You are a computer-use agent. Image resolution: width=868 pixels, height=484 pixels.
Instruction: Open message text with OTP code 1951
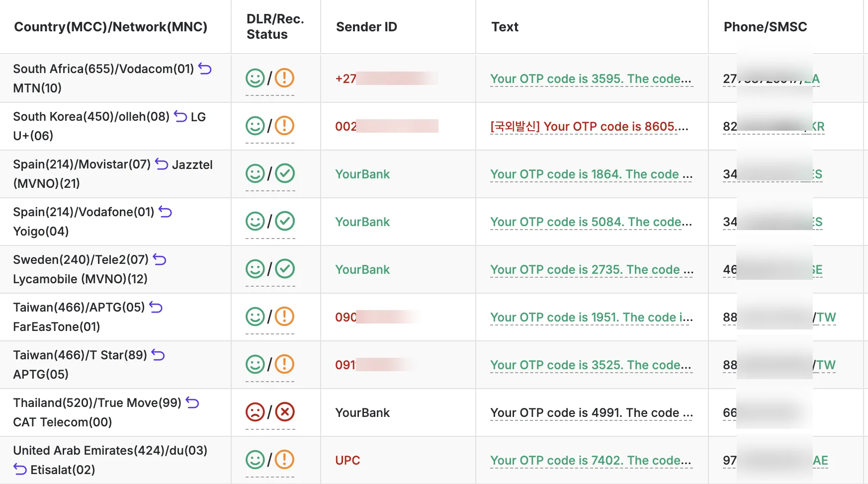click(592, 317)
